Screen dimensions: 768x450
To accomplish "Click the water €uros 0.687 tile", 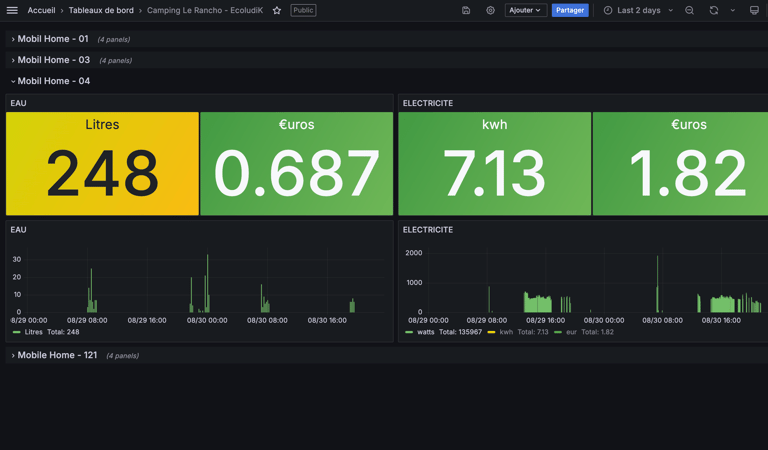I will [x=296, y=164].
